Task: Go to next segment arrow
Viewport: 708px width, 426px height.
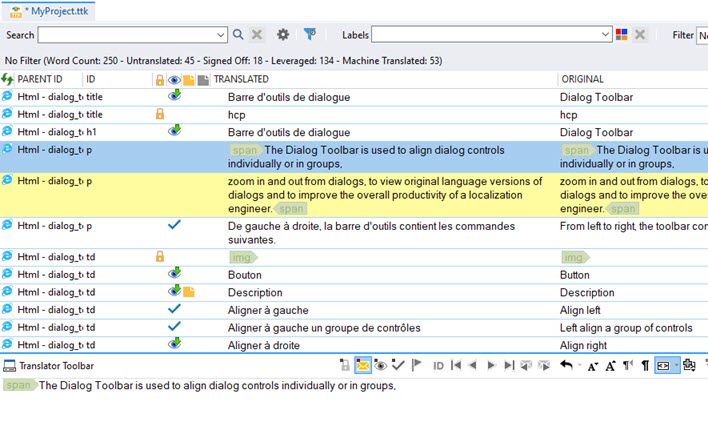Action: pos(491,366)
